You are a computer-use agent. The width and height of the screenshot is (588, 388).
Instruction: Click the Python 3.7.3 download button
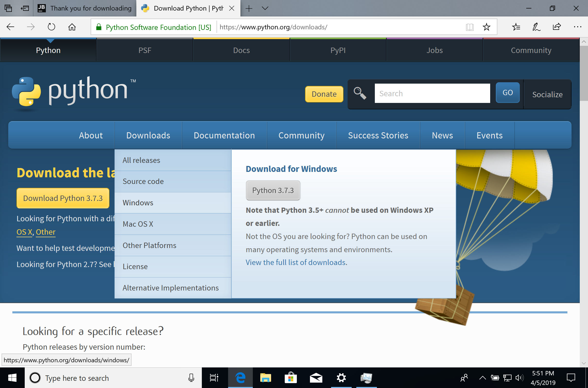(x=273, y=190)
